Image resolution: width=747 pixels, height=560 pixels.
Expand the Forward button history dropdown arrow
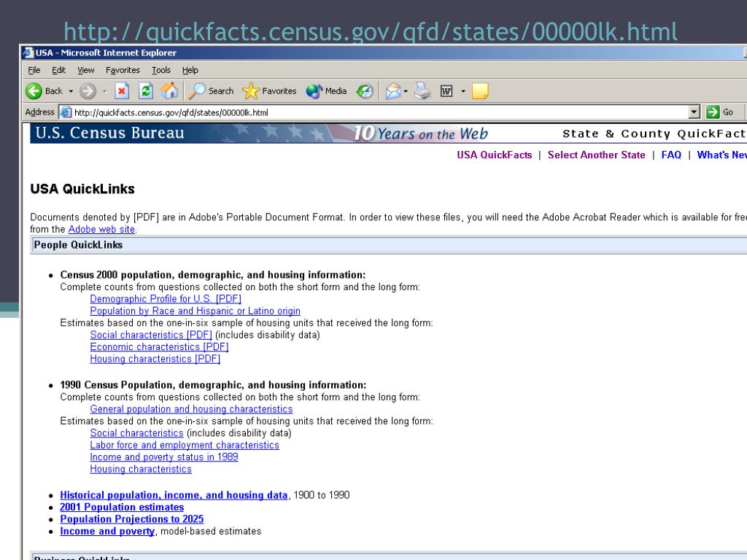pos(104,91)
